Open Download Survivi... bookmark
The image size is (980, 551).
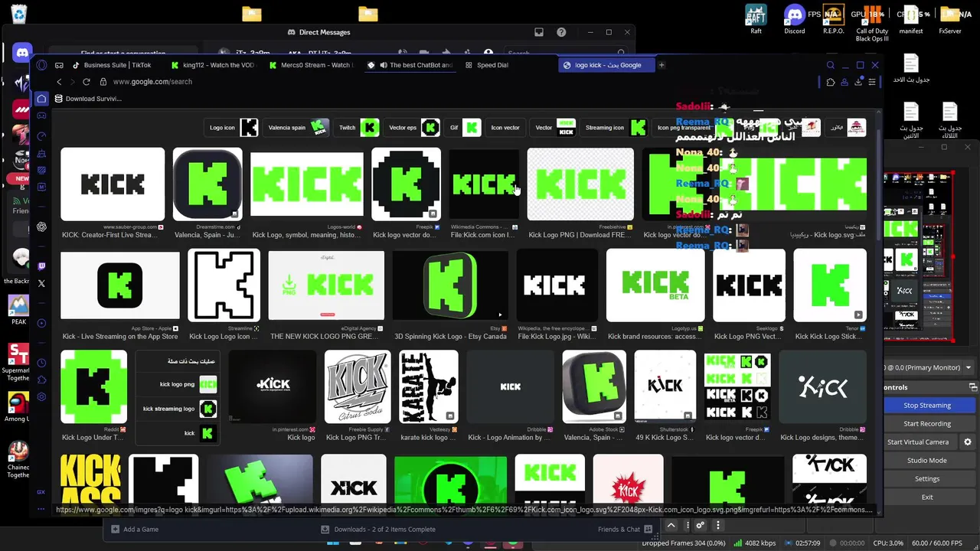(x=87, y=99)
